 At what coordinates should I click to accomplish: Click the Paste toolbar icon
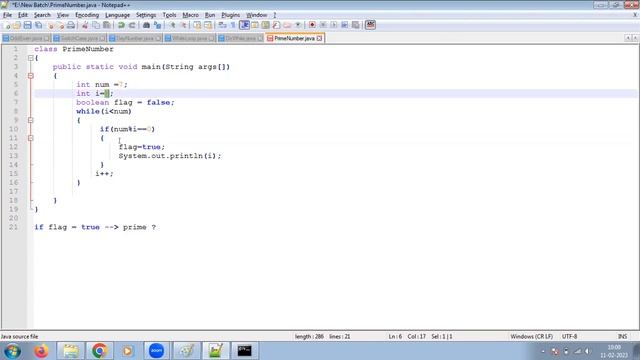pyautogui.click(x=107, y=25)
